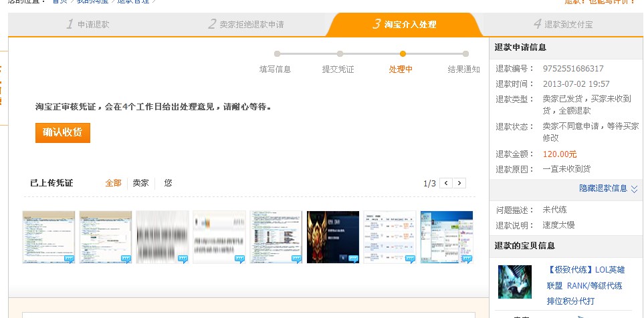Open the blurred thumbnail with orange bar
644x318 pixels.
point(219,236)
